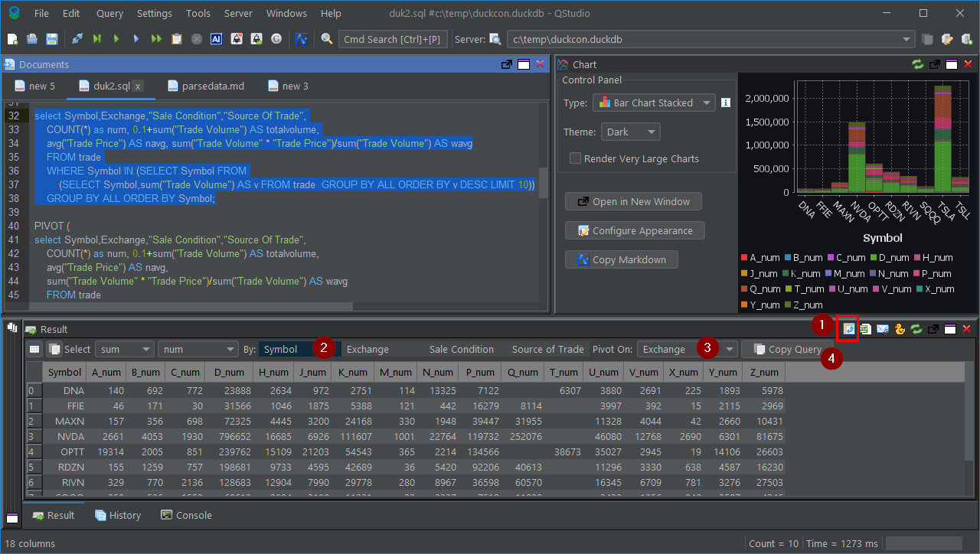The height and width of the screenshot is (554, 980).
Task: Click the gray stop/cancel query icon
Action: coord(197,39)
